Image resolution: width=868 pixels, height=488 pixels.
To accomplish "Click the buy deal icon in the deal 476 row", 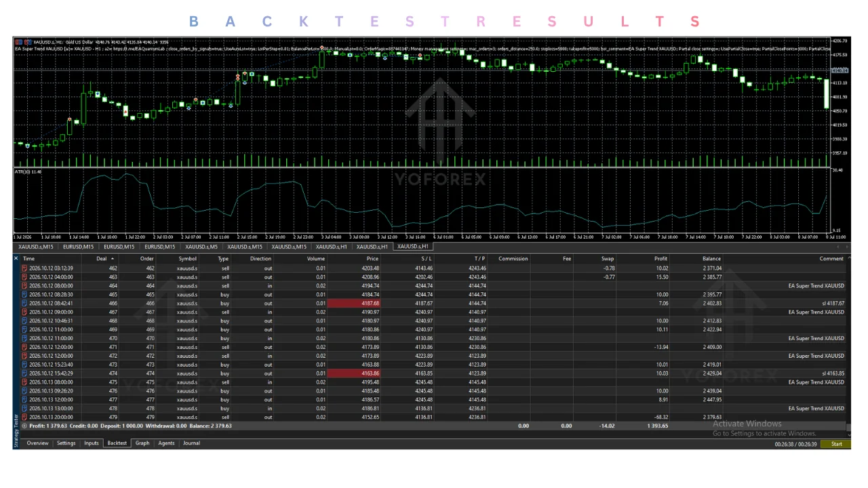I will click(24, 391).
